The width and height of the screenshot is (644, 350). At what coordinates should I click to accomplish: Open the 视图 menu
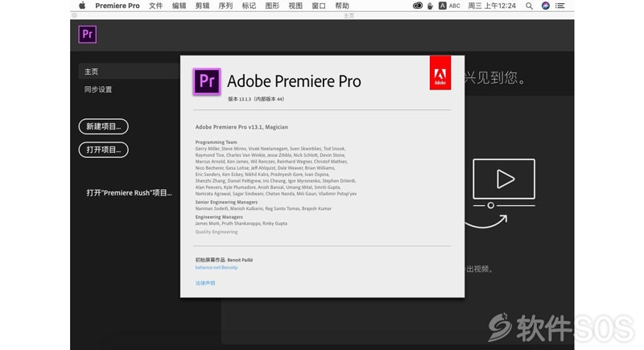point(295,6)
